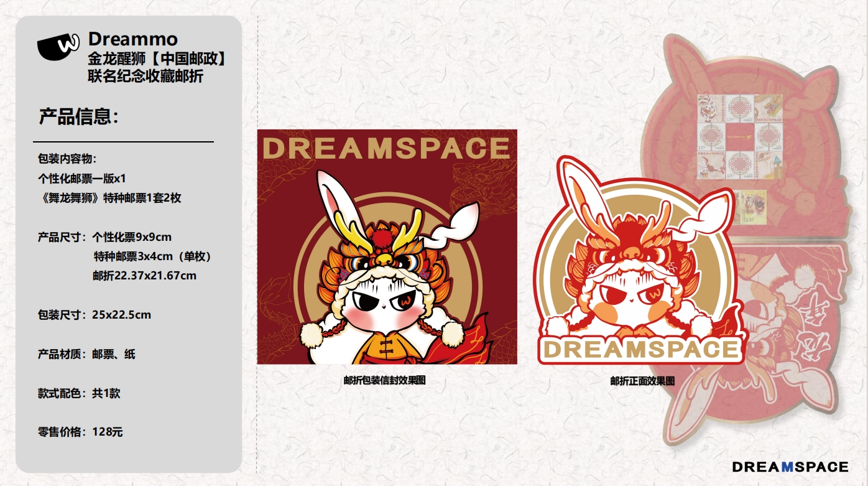This screenshot has width=868, height=486.
Task: Click the 联名纪念收藏邮折 subtitle
Action: 145,77
